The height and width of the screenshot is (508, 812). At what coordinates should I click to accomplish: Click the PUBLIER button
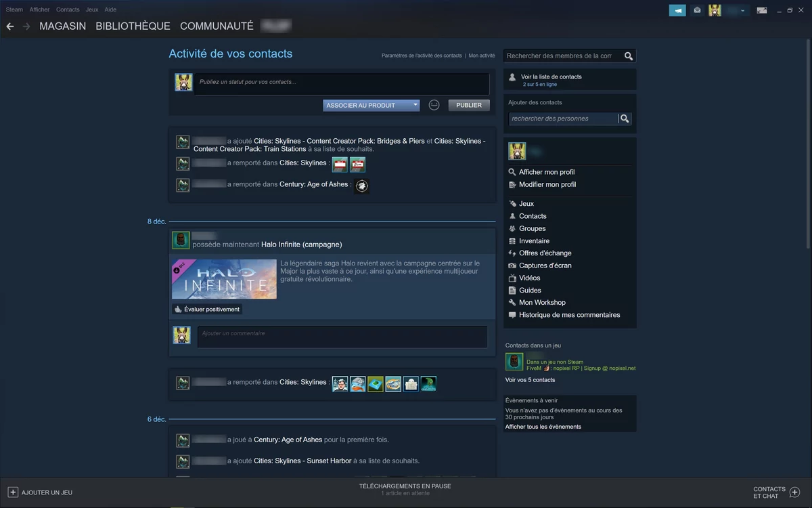coord(469,105)
